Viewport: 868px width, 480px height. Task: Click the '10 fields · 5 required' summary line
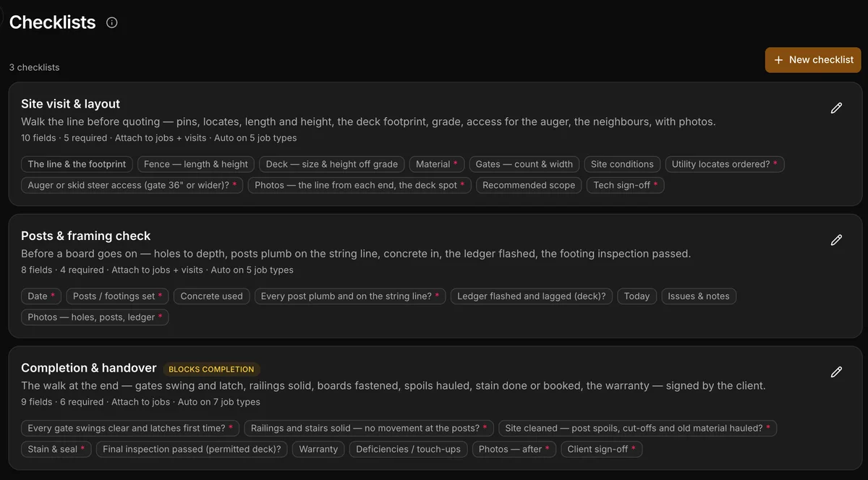pos(158,138)
